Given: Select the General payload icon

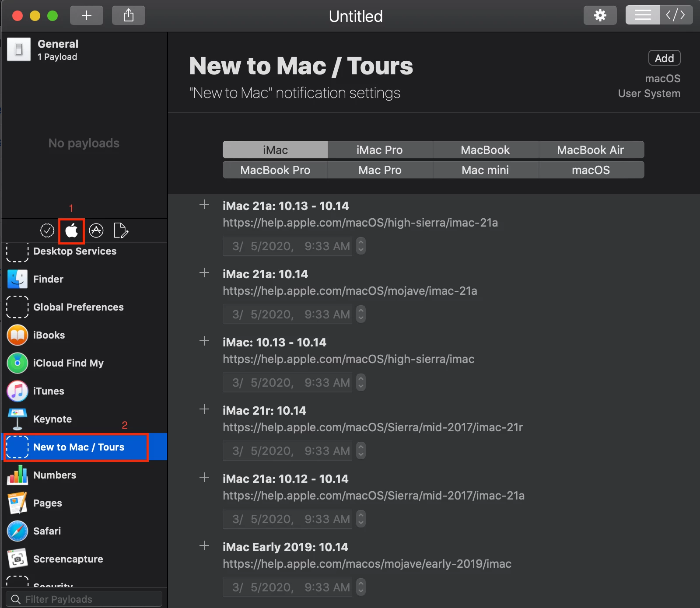Looking at the screenshot, I should (19, 49).
